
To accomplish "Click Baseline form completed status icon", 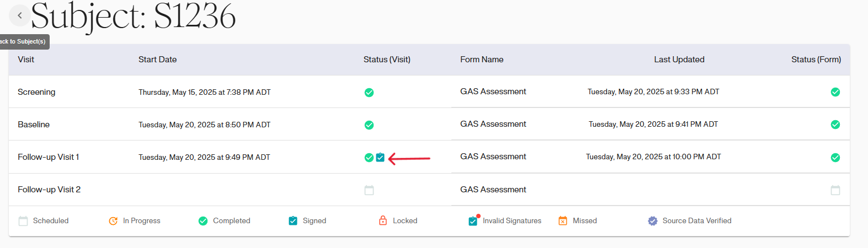I will click(x=835, y=125).
